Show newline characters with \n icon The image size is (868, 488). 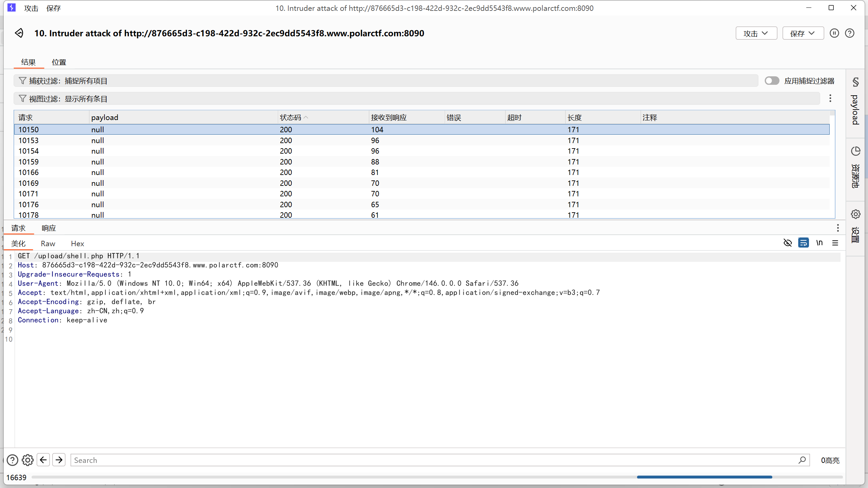(819, 243)
